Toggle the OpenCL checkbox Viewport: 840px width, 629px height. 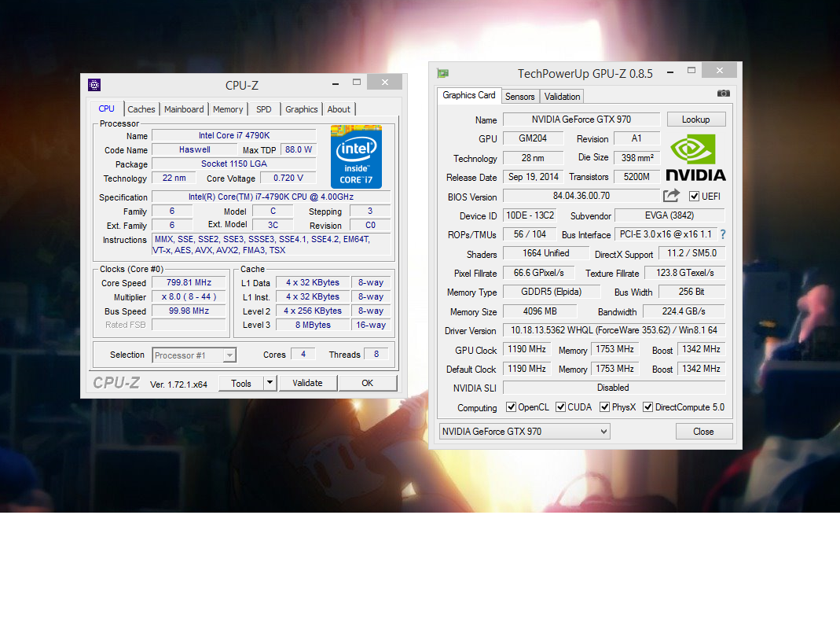coord(511,407)
